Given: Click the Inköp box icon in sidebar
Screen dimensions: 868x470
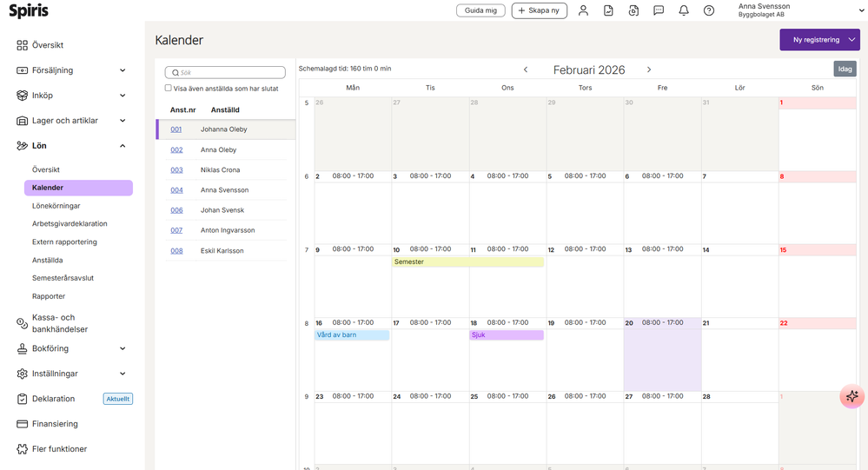Looking at the screenshot, I should point(22,96).
